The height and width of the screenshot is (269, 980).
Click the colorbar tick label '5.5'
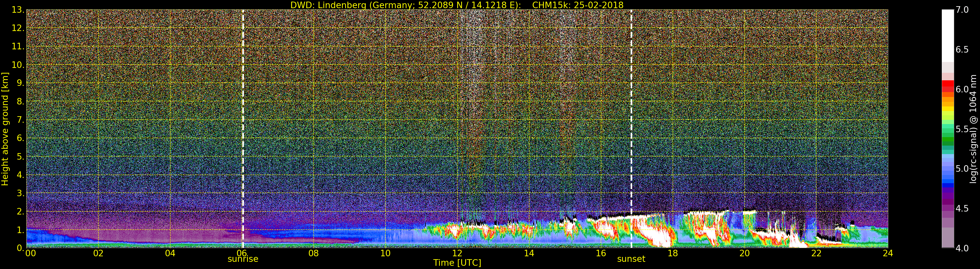(x=962, y=129)
